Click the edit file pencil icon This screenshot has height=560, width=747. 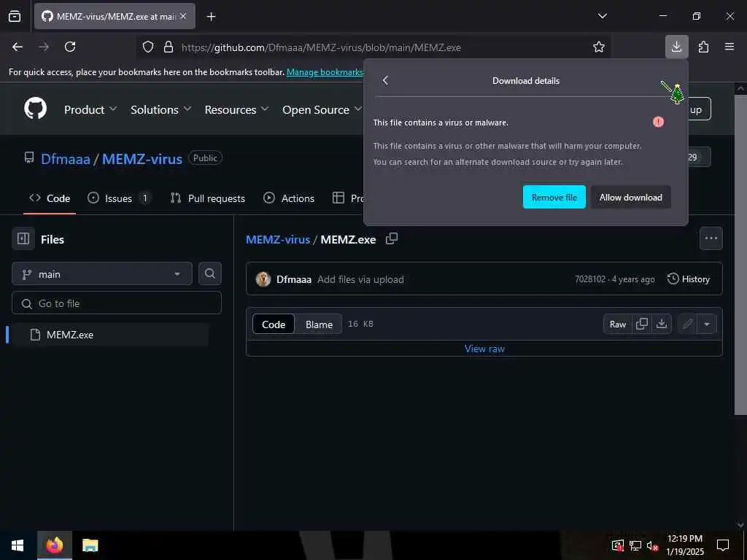point(687,324)
